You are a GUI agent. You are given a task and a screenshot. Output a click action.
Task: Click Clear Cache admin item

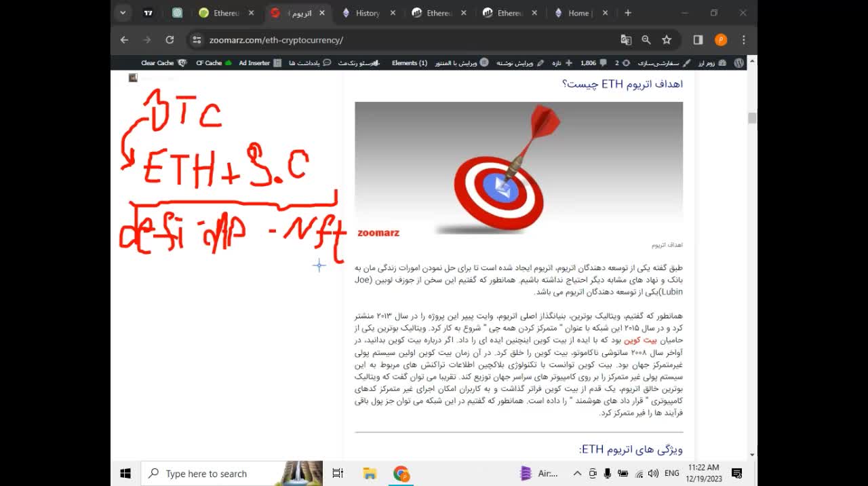coord(163,62)
